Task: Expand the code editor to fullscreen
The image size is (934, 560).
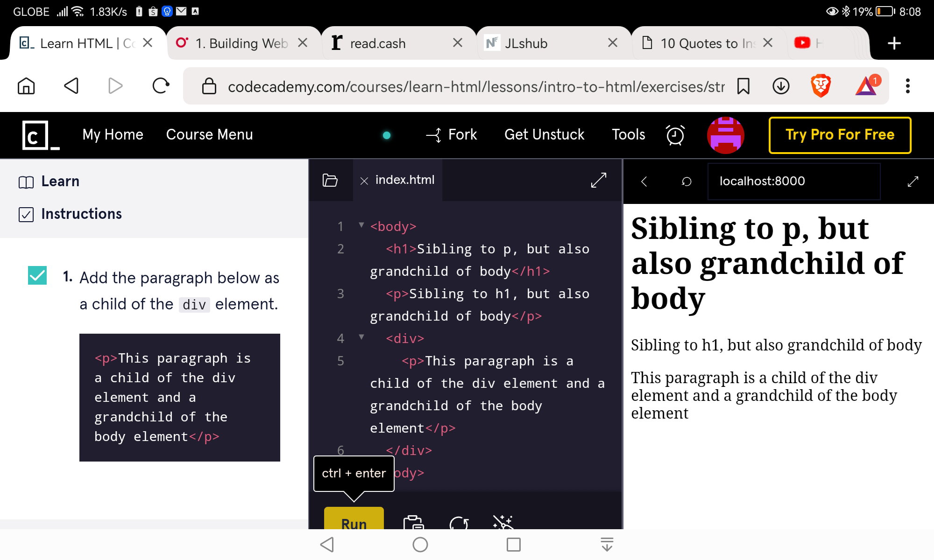Action: [598, 180]
